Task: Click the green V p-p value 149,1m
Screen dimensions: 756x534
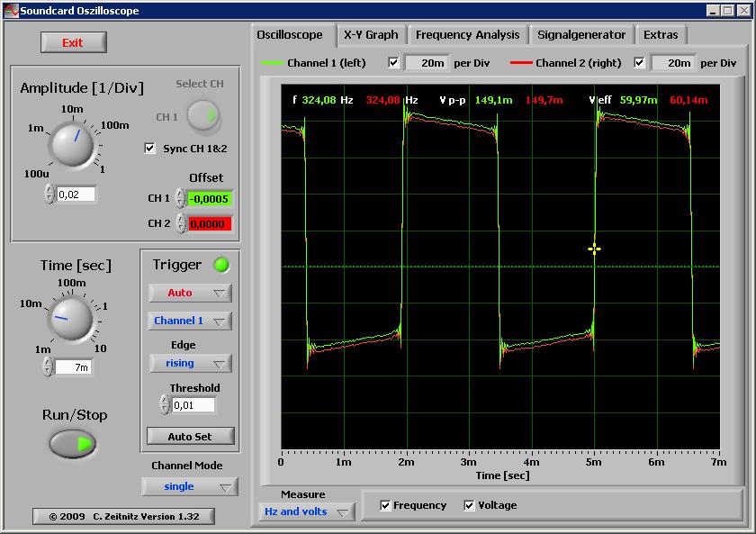Action: click(x=494, y=100)
